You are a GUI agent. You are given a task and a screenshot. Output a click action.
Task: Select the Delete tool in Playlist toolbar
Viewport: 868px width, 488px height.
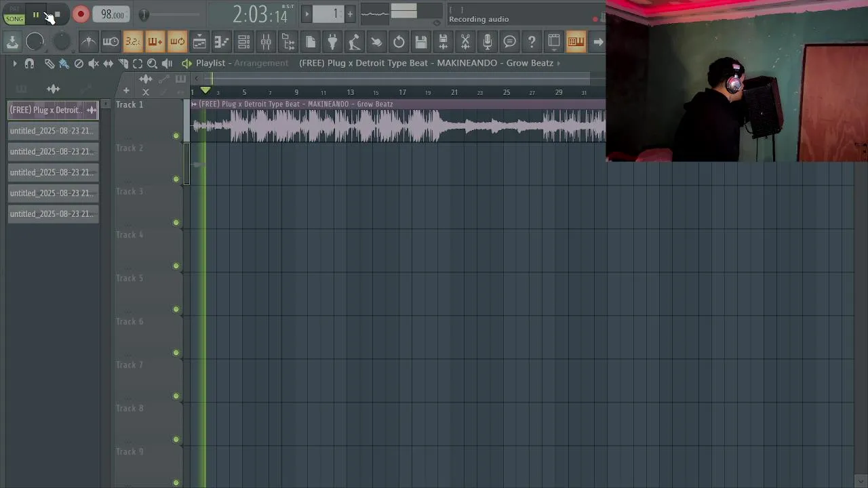(x=79, y=63)
